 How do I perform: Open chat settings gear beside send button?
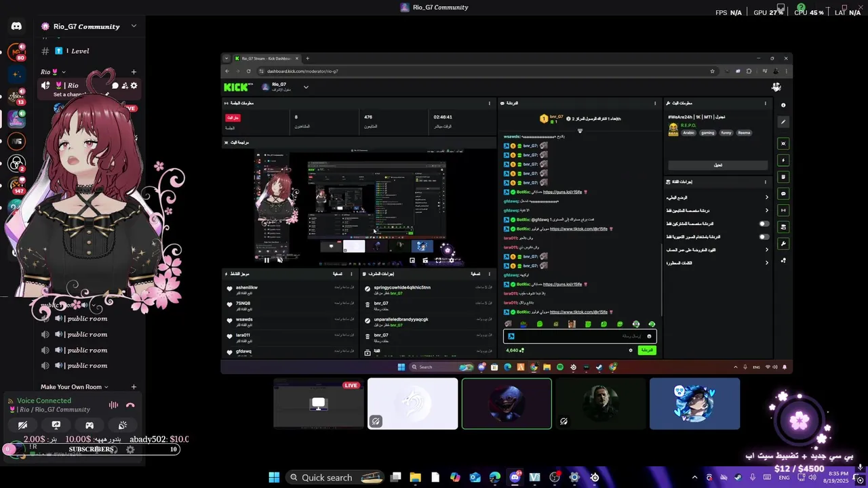coord(631,350)
